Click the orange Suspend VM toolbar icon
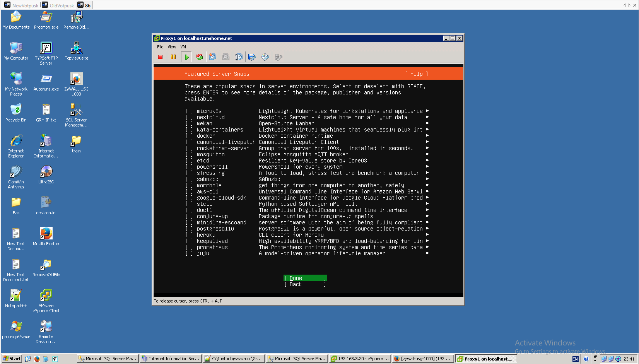This screenshot has height=364, width=639. coord(173,57)
